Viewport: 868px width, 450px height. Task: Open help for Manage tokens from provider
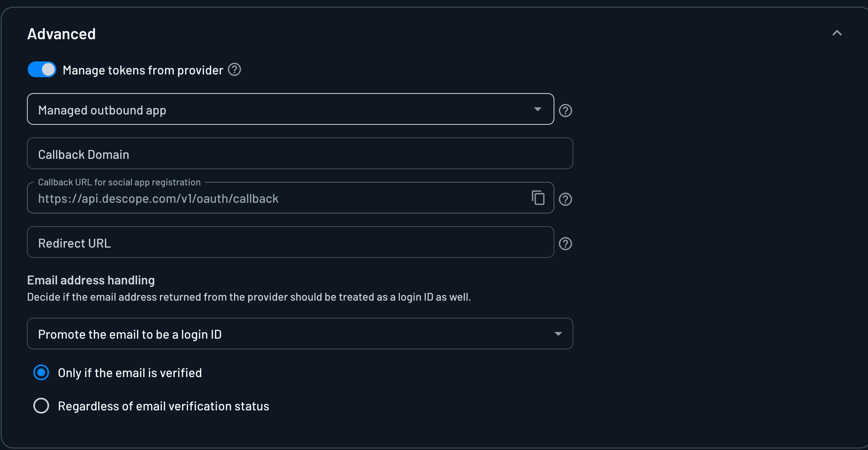(x=234, y=70)
